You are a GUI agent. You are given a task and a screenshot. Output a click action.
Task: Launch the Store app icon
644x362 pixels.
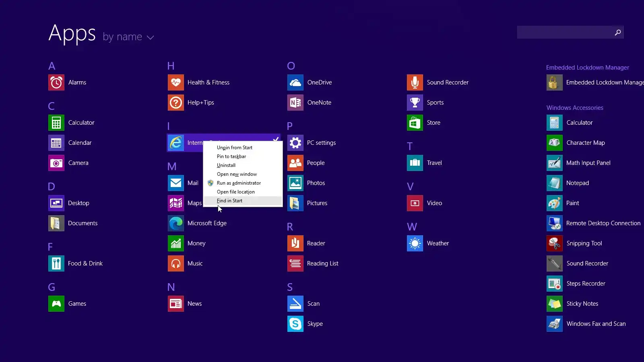coord(415,123)
